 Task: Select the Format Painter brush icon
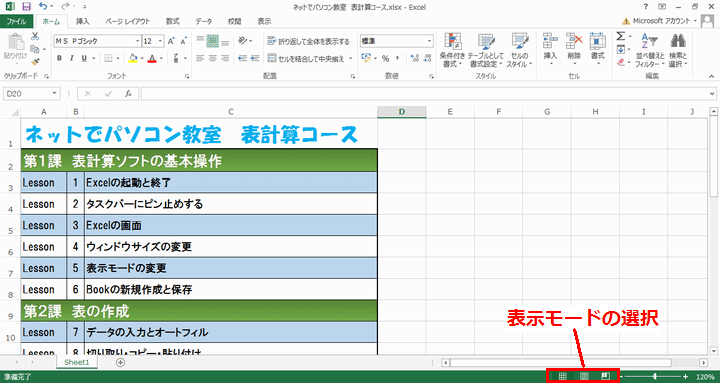35,62
